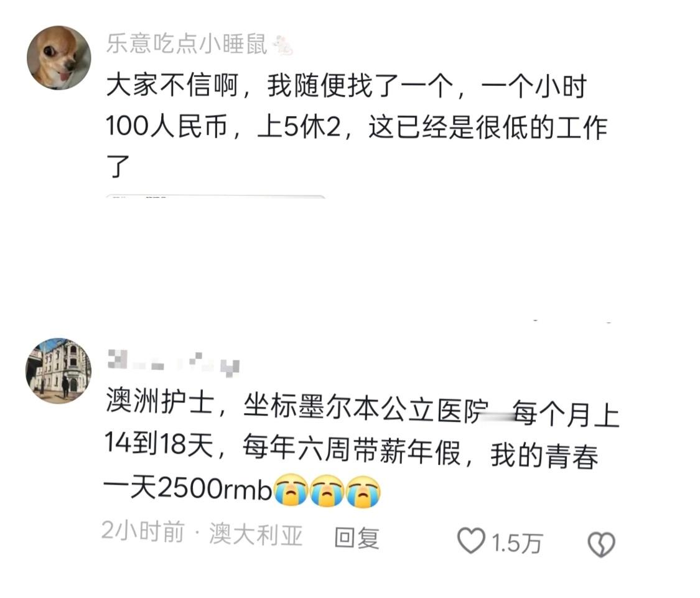Open the attached image preview under first comment

click(x=216, y=197)
